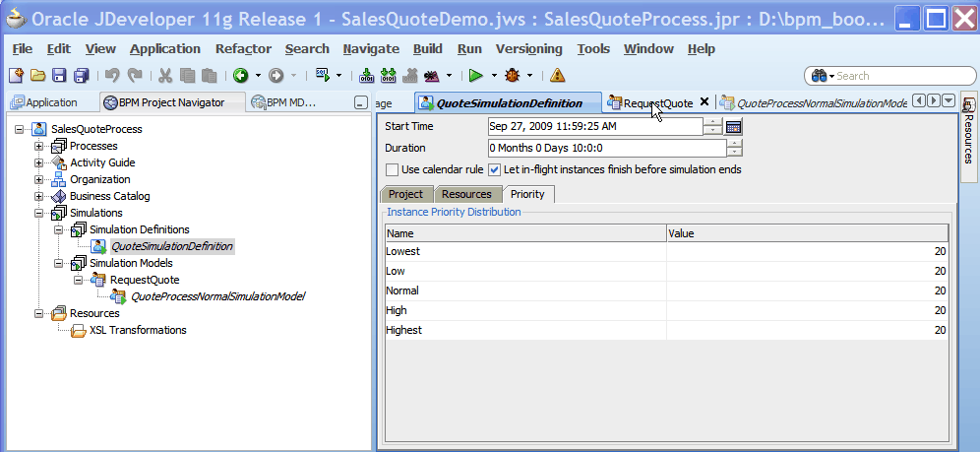Switch to the Resources simulation tab

point(466,194)
